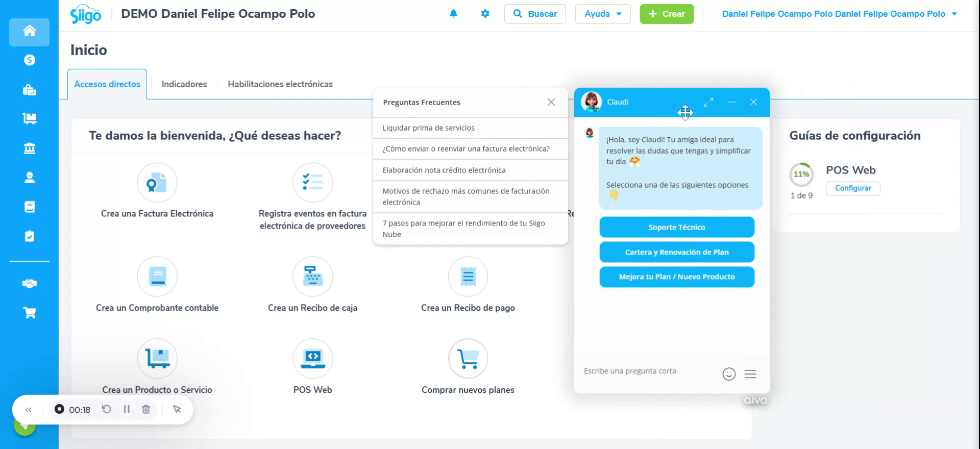Switch to the Accesos directos tab
980x449 pixels.
tap(107, 84)
